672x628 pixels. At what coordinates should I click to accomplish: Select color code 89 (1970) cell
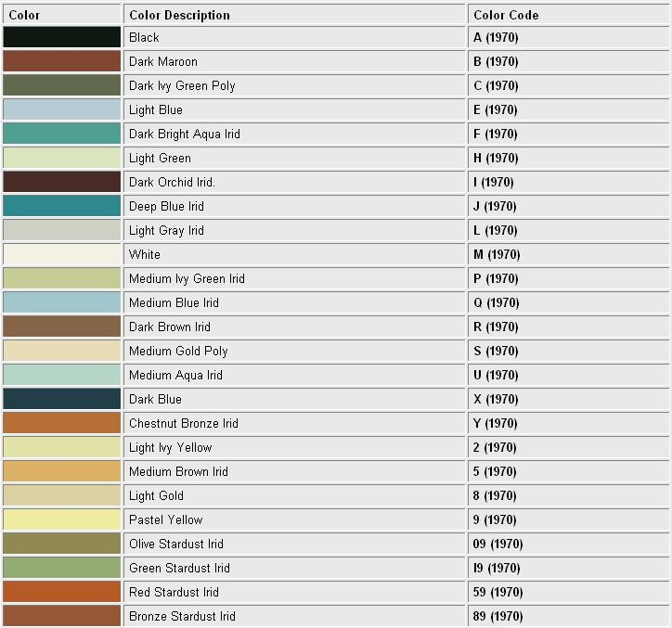coord(569,616)
